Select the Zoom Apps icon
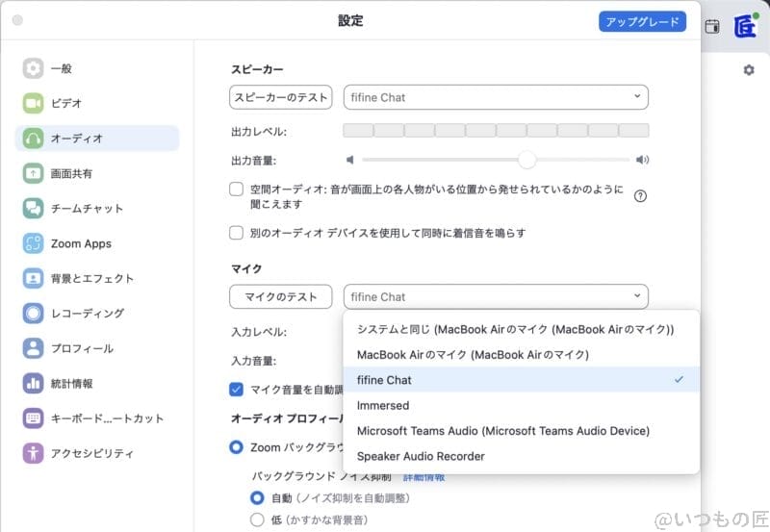 34,243
